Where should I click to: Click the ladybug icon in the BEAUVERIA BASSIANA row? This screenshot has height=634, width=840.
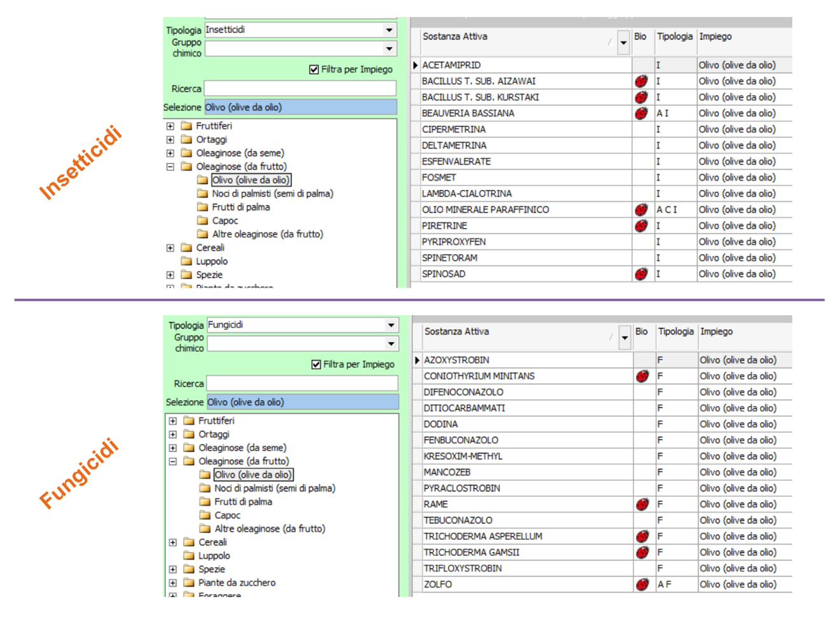641,113
